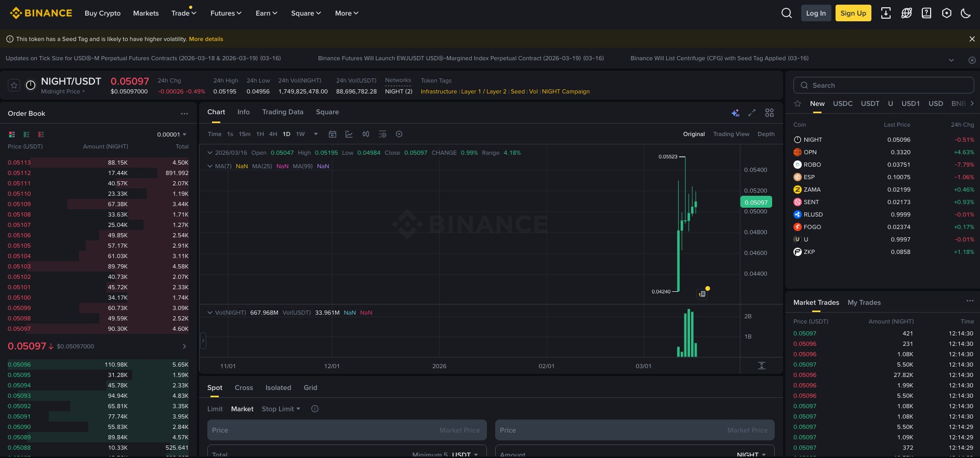This screenshot has height=458, width=980.
Task: Show only sell orders in order book
Action: (41, 134)
